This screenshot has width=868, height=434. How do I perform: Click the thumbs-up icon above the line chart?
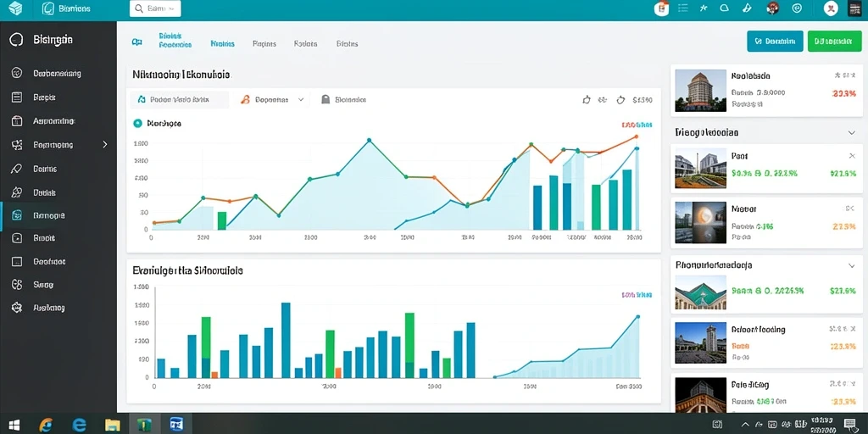pos(587,100)
